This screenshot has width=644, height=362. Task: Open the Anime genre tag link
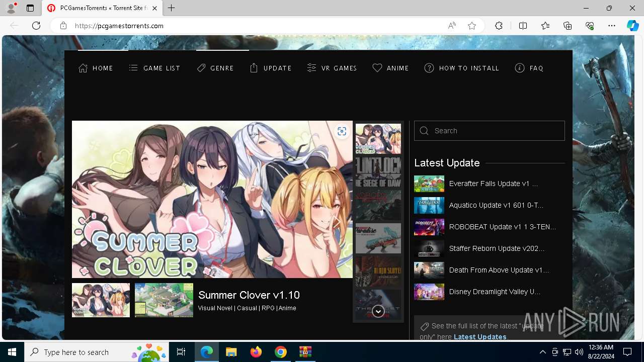click(287, 308)
